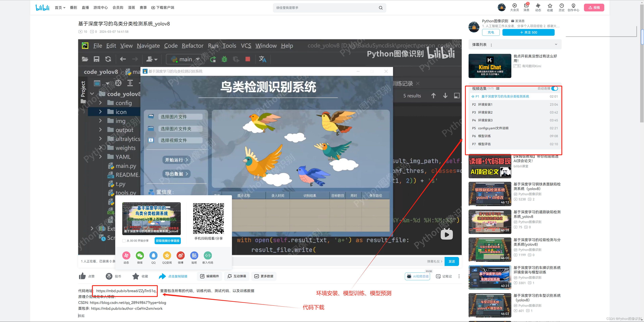
Task: Check 从 00:00 开始分享 checkbox
Action: pos(124,241)
